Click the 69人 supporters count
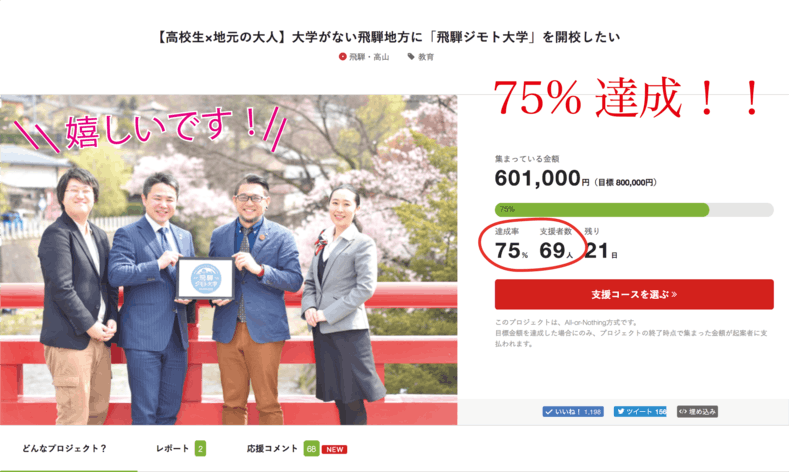The width and height of the screenshot is (789, 472). click(x=556, y=251)
